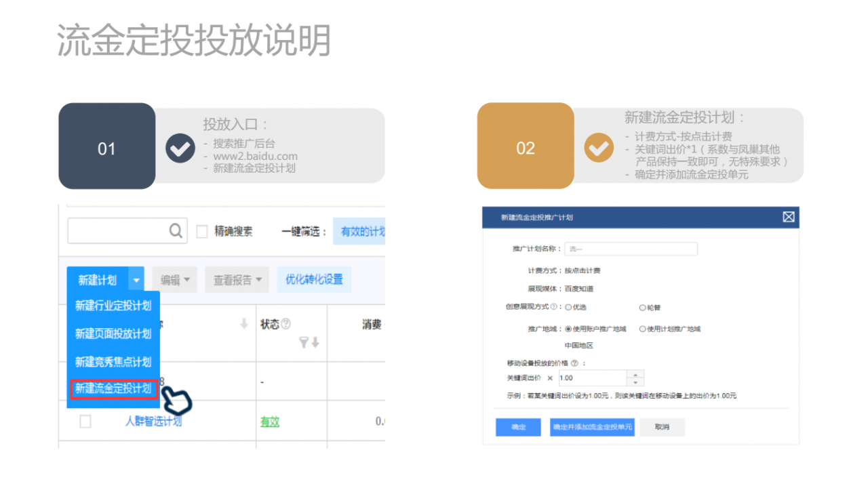Click the help icon beside 状态
Image resolution: width=868 pixels, height=488 pixels.
[x=285, y=325]
